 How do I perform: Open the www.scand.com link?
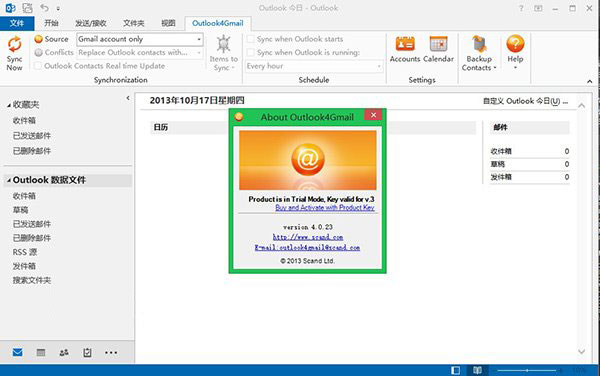click(308, 237)
